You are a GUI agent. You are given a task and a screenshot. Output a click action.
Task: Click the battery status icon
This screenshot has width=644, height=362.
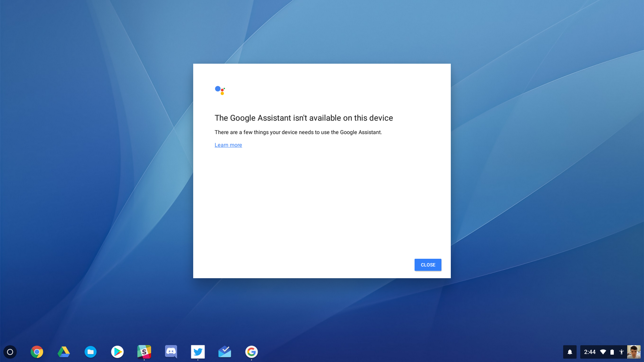pyautogui.click(x=612, y=352)
